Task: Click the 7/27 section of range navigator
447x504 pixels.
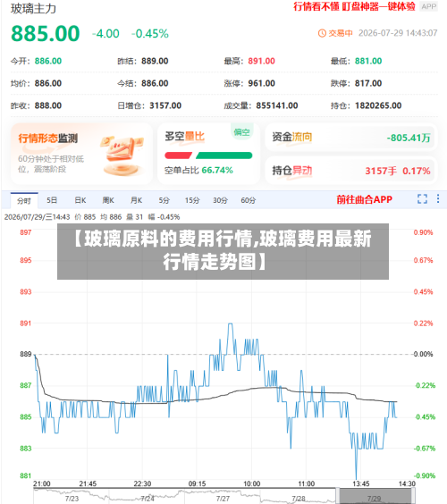Action: (223, 499)
